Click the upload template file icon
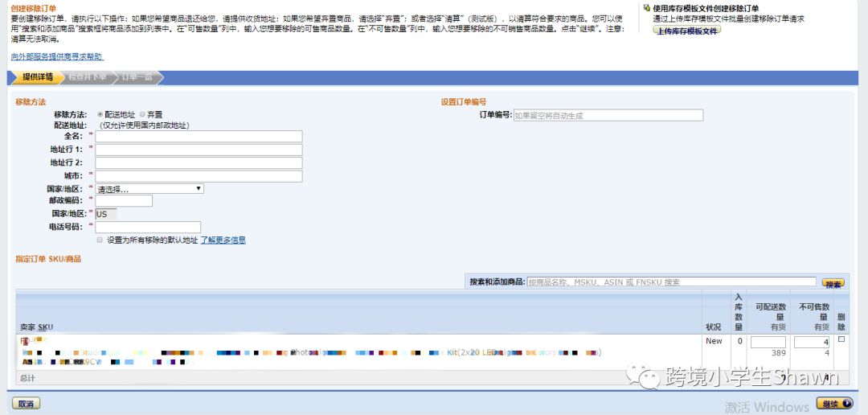The image size is (868, 415). (647, 8)
